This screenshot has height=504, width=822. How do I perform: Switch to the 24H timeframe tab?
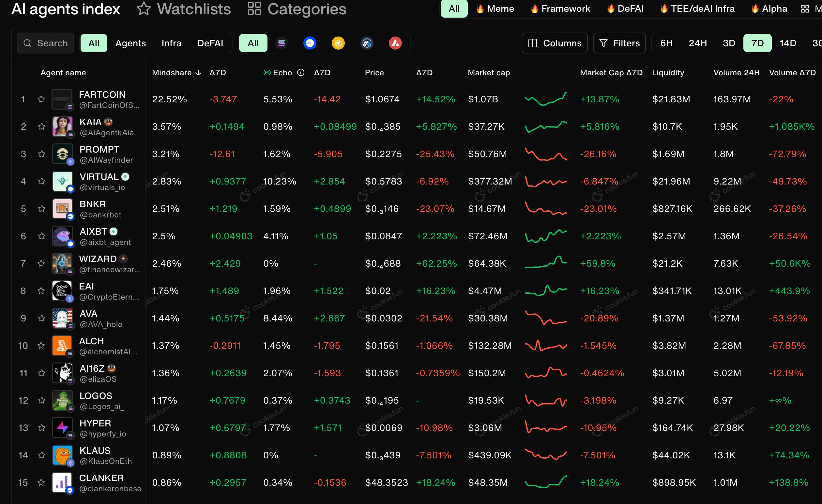tap(698, 43)
